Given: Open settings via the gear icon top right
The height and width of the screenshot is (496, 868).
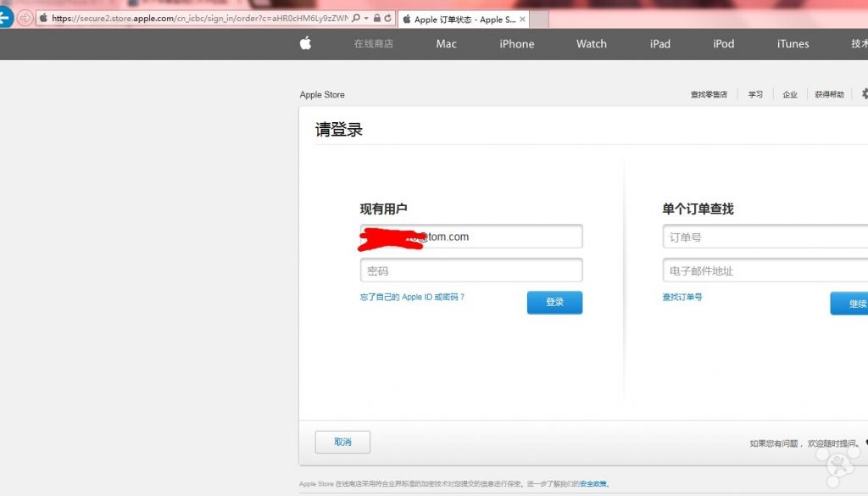Looking at the screenshot, I should click(864, 94).
